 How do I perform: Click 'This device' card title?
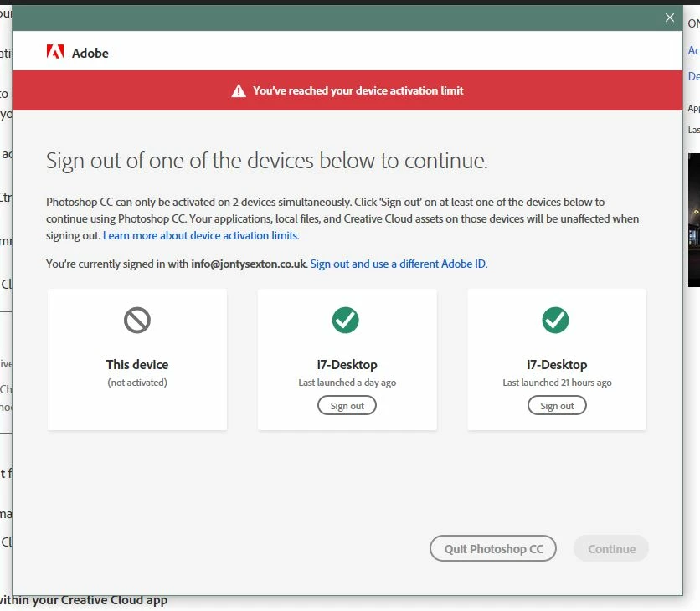click(x=137, y=365)
